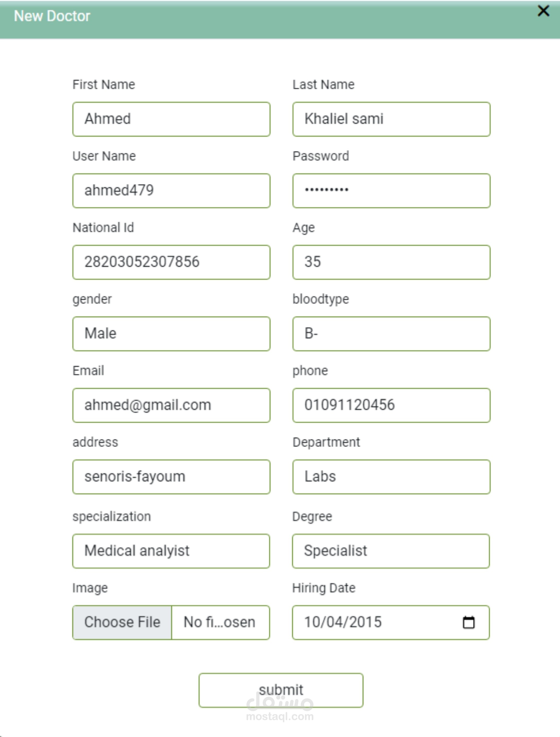Click the First Name field

coord(171,119)
